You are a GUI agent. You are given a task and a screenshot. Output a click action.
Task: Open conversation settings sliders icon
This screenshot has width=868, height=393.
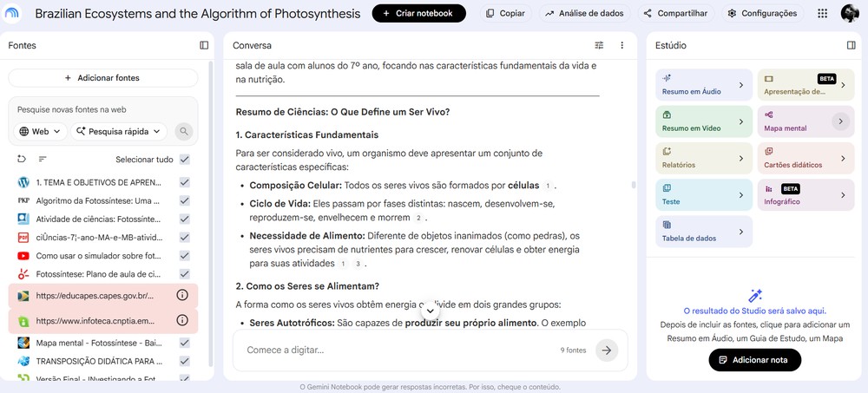599,45
